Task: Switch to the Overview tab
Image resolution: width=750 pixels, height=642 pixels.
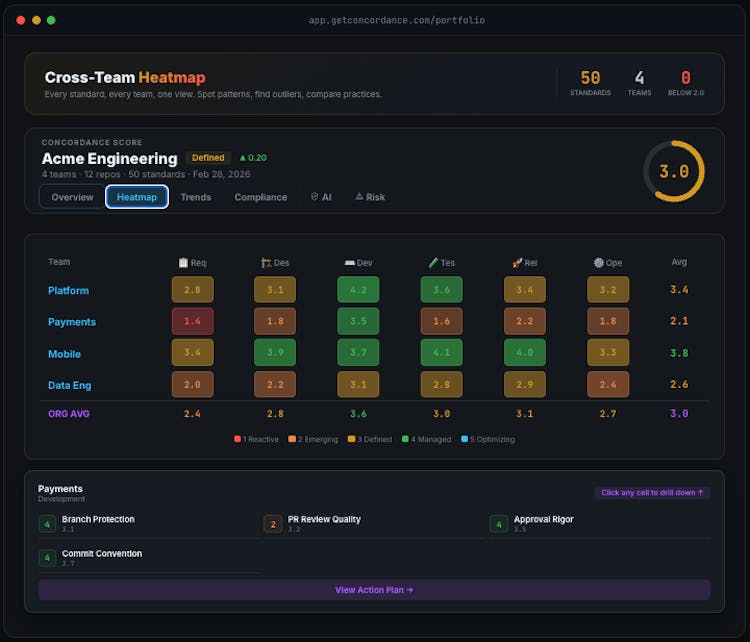Action: (72, 197)
